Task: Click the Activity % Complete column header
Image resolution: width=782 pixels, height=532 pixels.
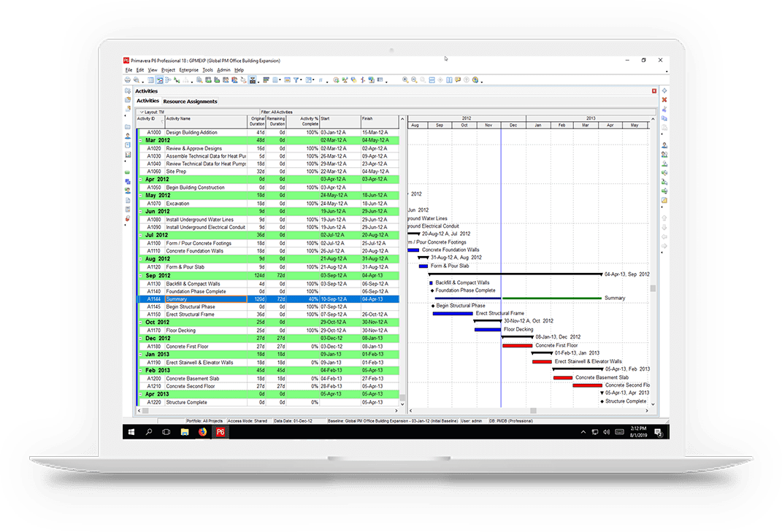Action: (303, 121)
